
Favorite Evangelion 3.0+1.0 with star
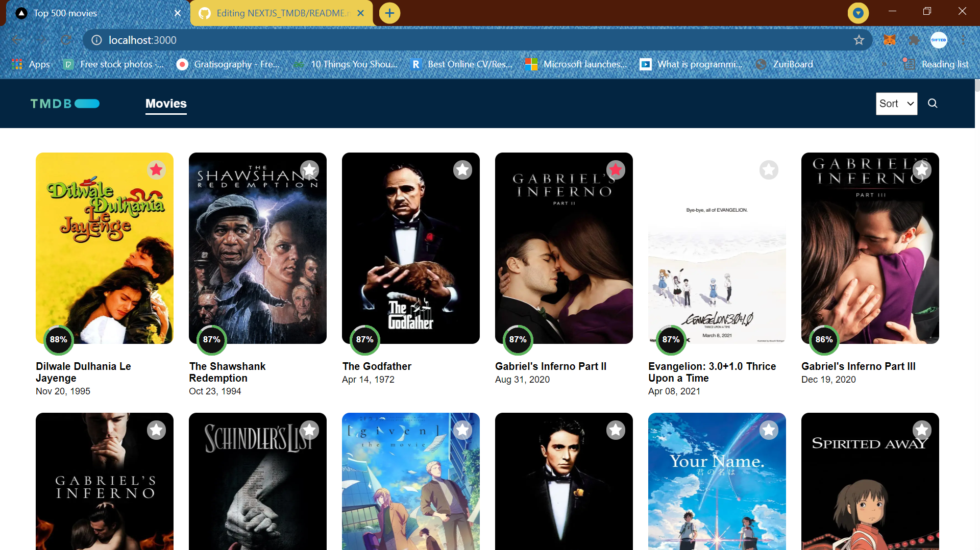click(x=769, y=169)
